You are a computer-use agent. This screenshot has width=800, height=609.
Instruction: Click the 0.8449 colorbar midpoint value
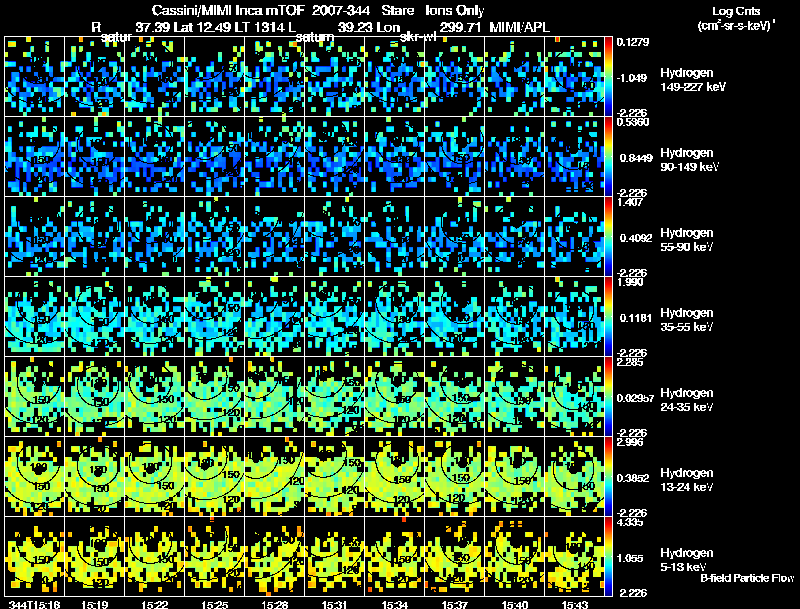pos(636,158)
